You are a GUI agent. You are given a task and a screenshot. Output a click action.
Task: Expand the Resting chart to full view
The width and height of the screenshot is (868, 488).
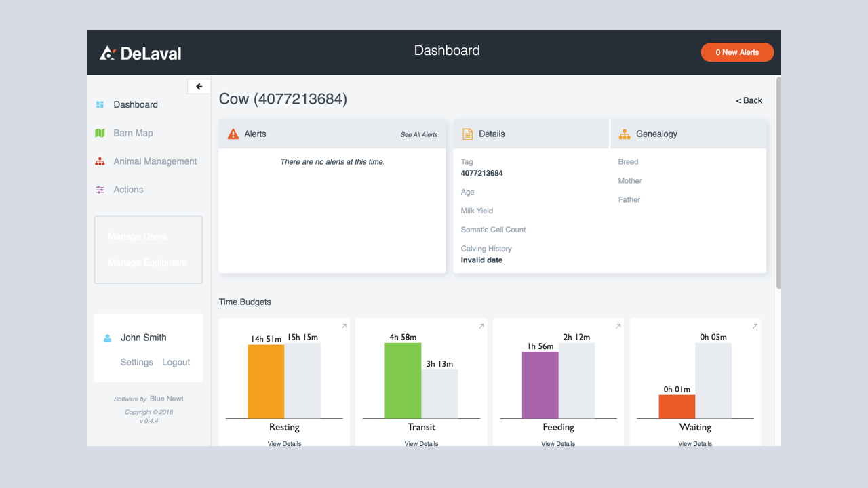click(344, 326)
